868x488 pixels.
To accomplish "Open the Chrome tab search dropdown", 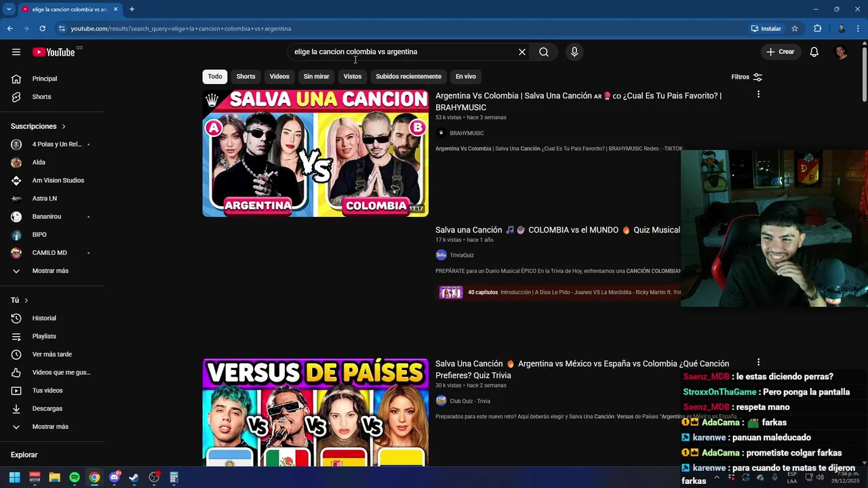I will (x=9, y=9).
